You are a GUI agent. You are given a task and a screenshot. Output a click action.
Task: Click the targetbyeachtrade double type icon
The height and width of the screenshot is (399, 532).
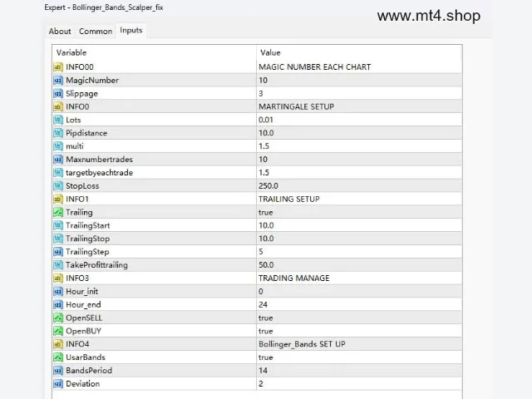tap(58, 173)
